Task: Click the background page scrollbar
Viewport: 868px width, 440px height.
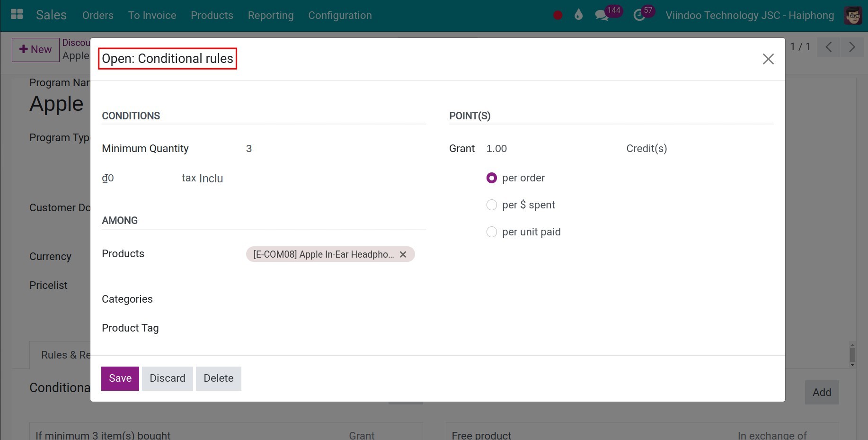Action: (x=852, y=355)
